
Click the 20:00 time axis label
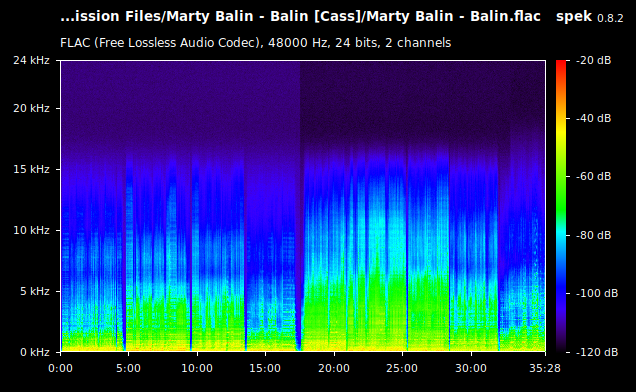334,368
